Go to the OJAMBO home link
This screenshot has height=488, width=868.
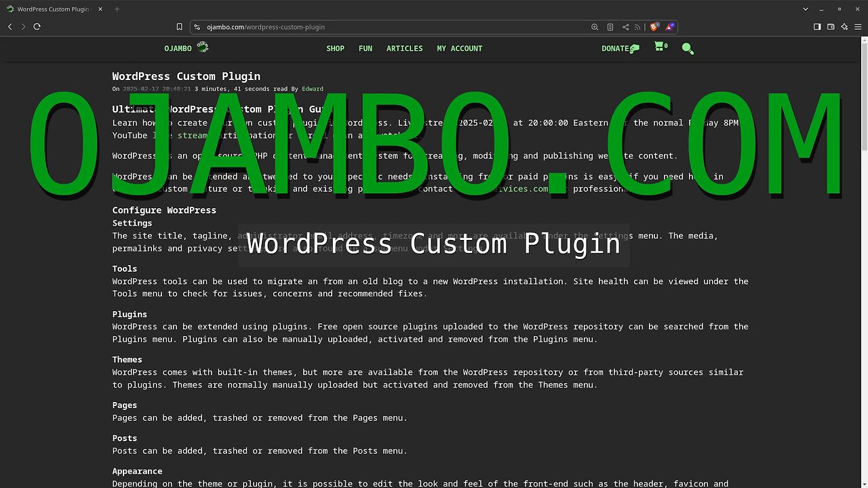[178, 49]
